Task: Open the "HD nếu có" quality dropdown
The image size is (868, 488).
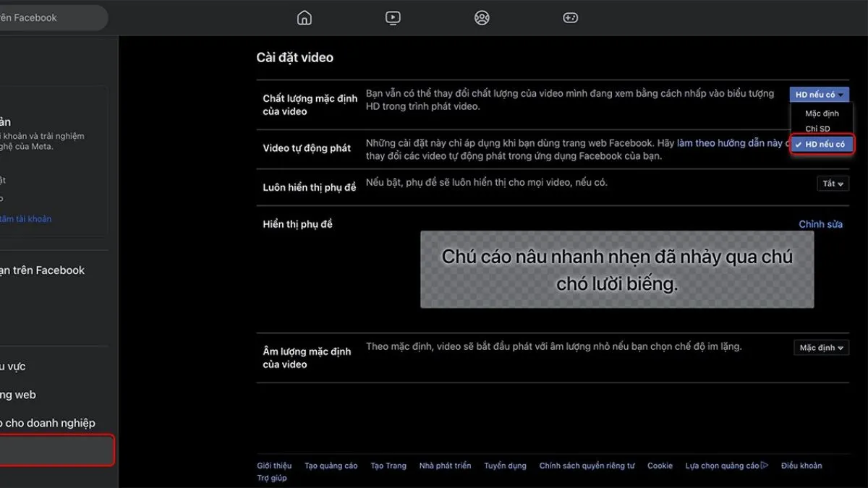Action: (x=820, y=93)
